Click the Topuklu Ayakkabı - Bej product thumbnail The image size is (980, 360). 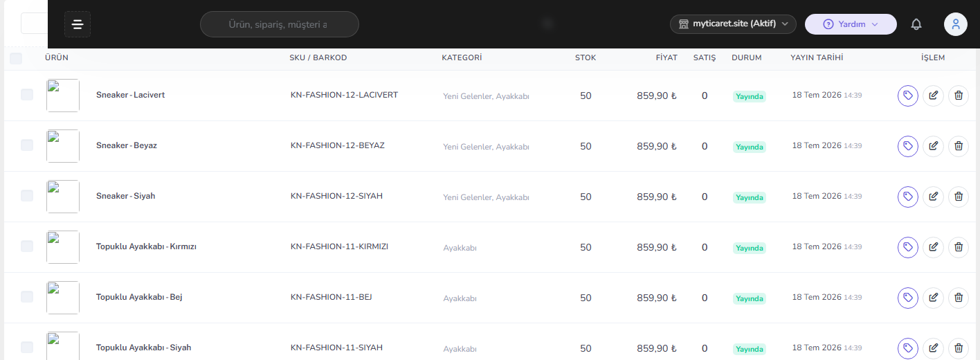[x=63, y=298]
